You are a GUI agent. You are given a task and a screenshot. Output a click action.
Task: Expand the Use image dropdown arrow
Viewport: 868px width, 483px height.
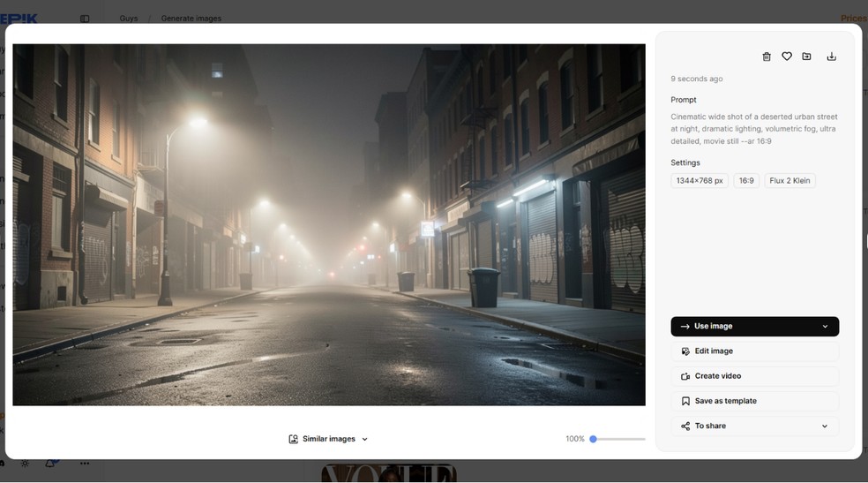tap(825, 327)
